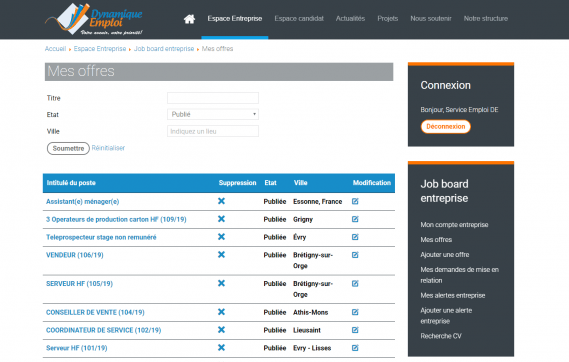Edit the SERVEUR HF (105/19) offer

355,283
